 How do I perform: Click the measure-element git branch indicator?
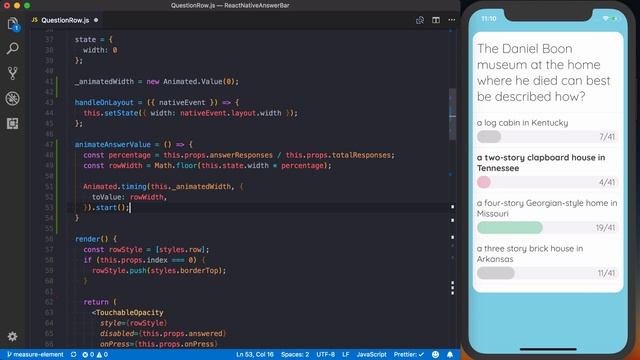coord(36,354)
